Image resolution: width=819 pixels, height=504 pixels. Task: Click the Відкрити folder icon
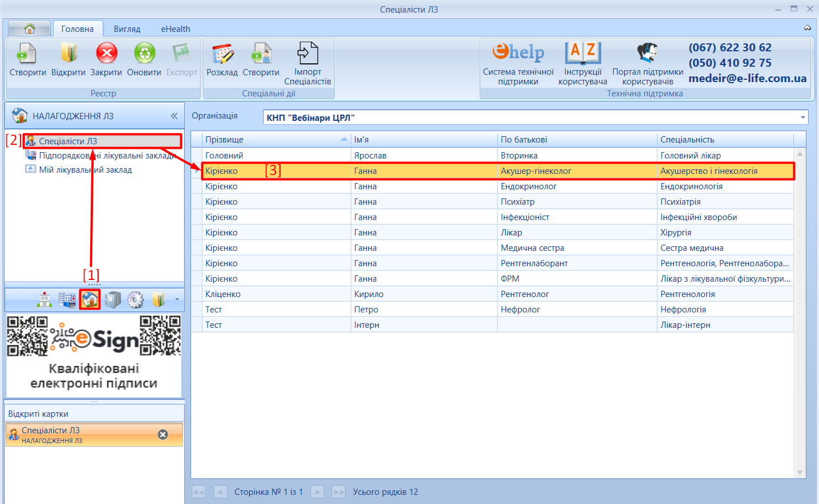[68, 53]
